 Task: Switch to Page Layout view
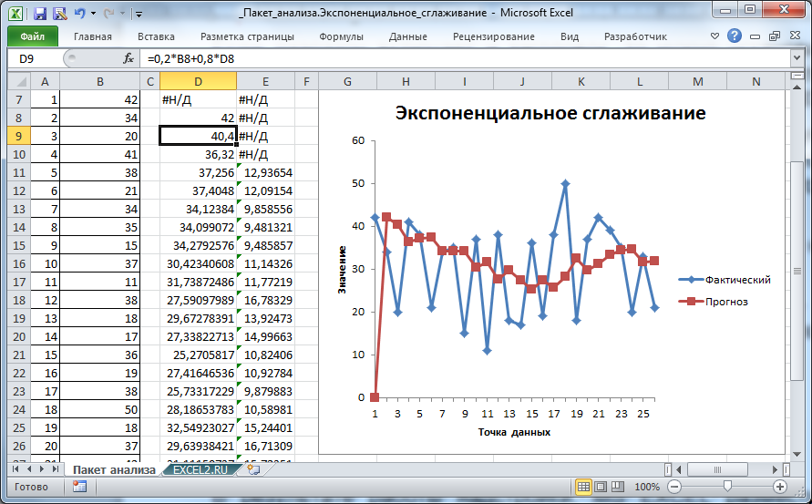point(602,487)
